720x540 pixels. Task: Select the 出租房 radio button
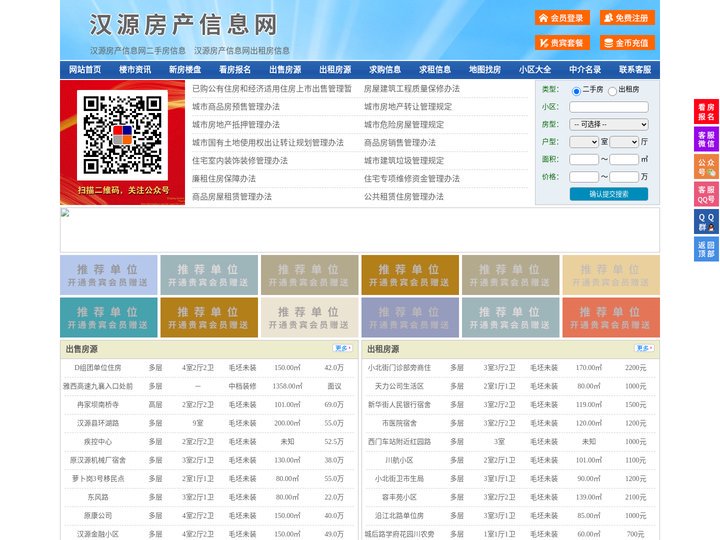[x=612, y=91]
